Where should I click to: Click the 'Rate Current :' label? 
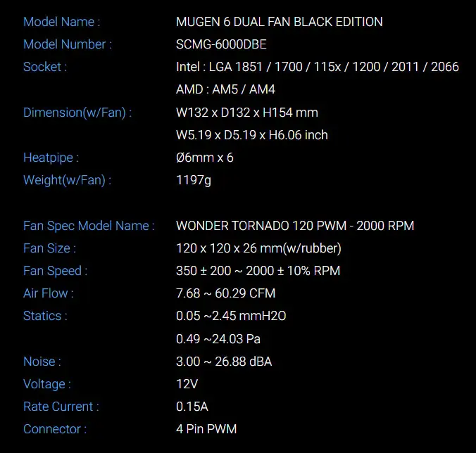pos(61,407)
